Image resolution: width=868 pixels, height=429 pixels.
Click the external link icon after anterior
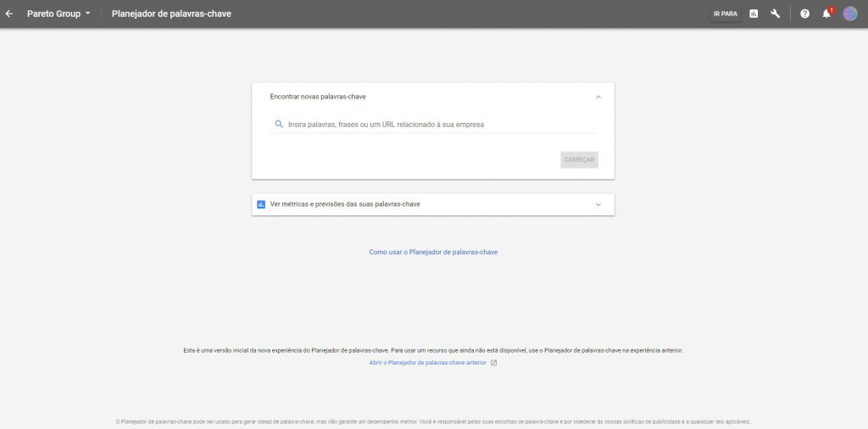point(494,363)
